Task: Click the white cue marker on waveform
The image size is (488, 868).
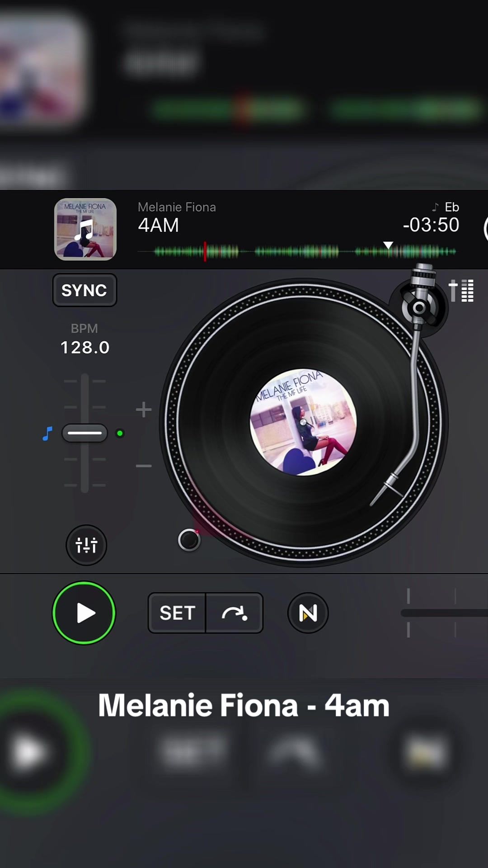Action: click(388, 245)
